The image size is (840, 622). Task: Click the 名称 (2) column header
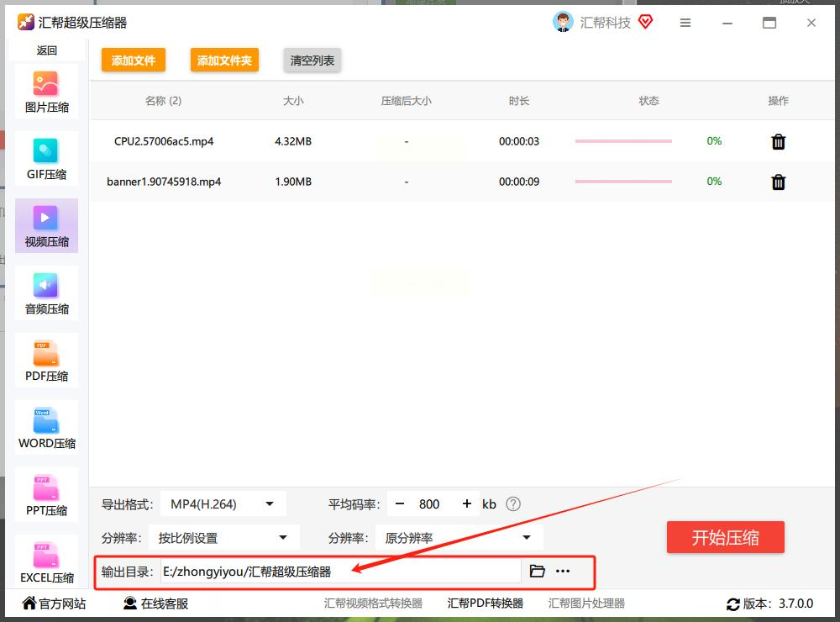pyautogui.click(x=164, y=101)
